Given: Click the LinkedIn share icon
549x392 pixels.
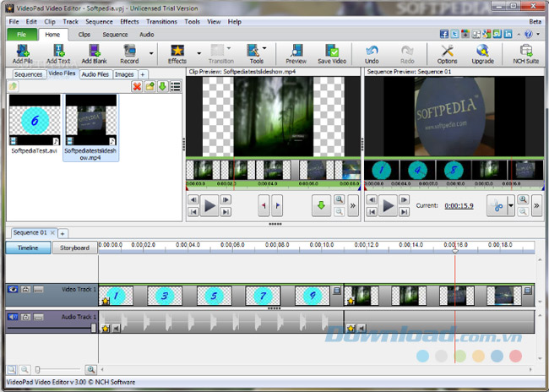Looking at the screenshot, I should [508, 34].
